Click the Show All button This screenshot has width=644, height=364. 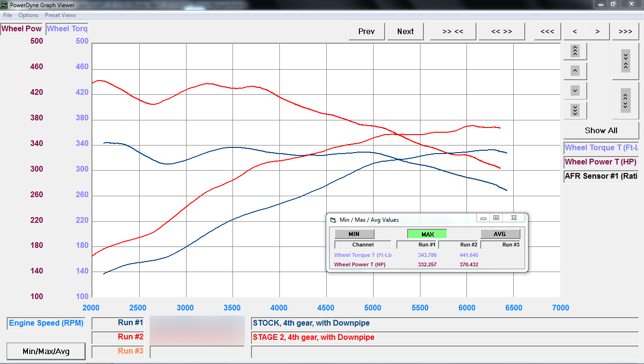click(601, 130)
